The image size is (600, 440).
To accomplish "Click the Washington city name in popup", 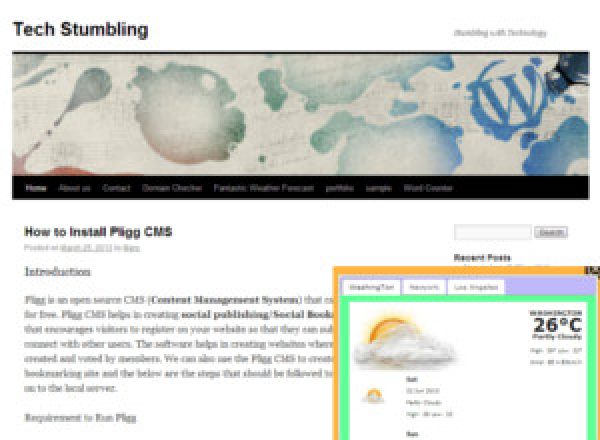I will pyautogui.click(x=556, y=313).
